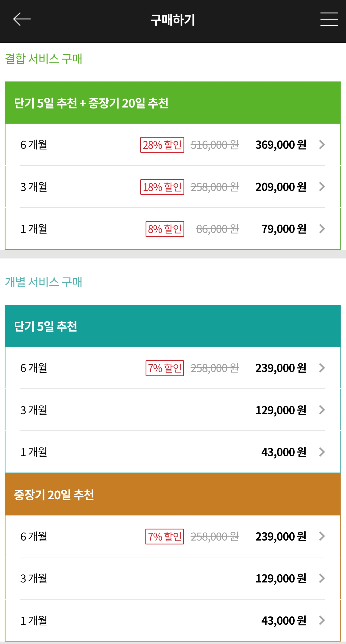Viewport: 346px width, 644px height.
Task: Choose combined 6개월 plan row
Action: click(x=173, y=144)
